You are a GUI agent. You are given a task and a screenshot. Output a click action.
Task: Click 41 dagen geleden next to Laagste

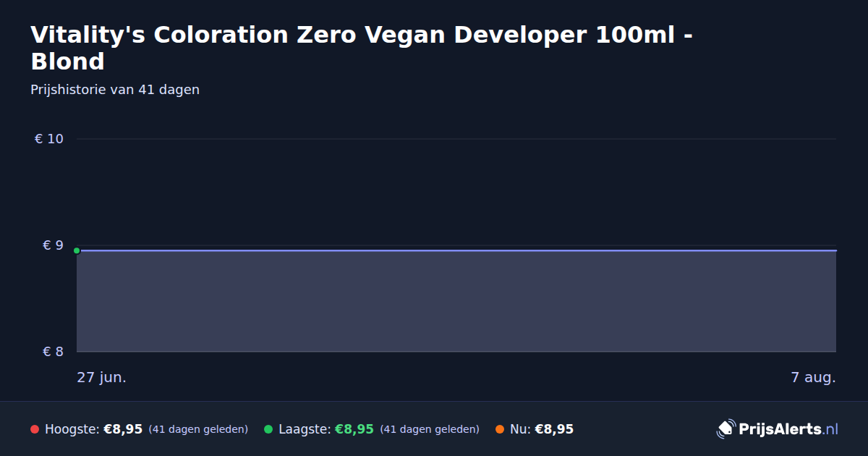point(430,429)
